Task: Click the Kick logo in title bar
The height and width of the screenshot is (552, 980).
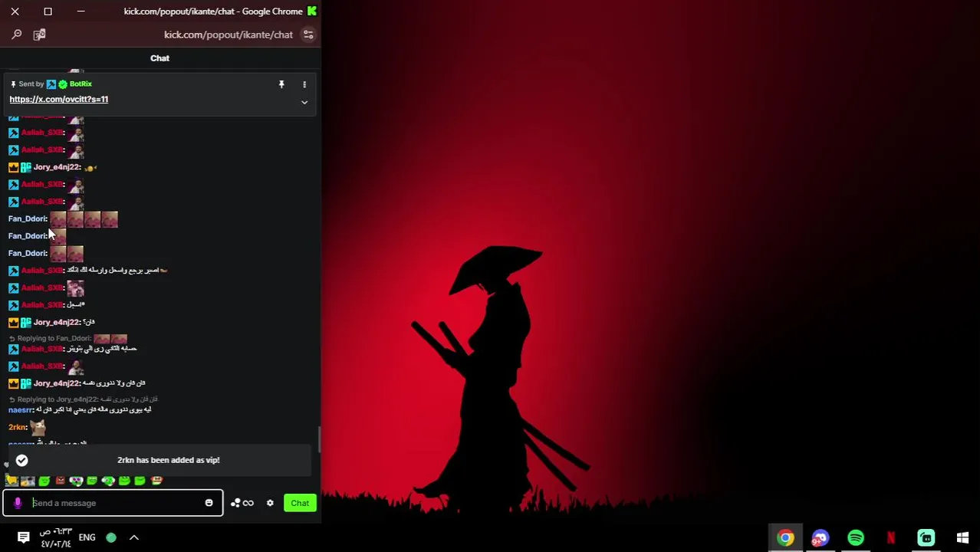Action: pos(311,11)
